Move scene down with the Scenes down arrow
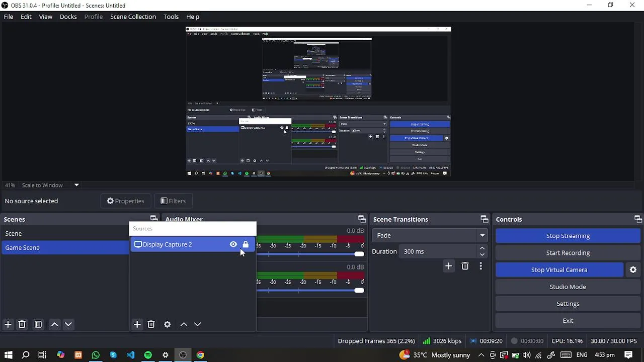 (x=68, y=324)
